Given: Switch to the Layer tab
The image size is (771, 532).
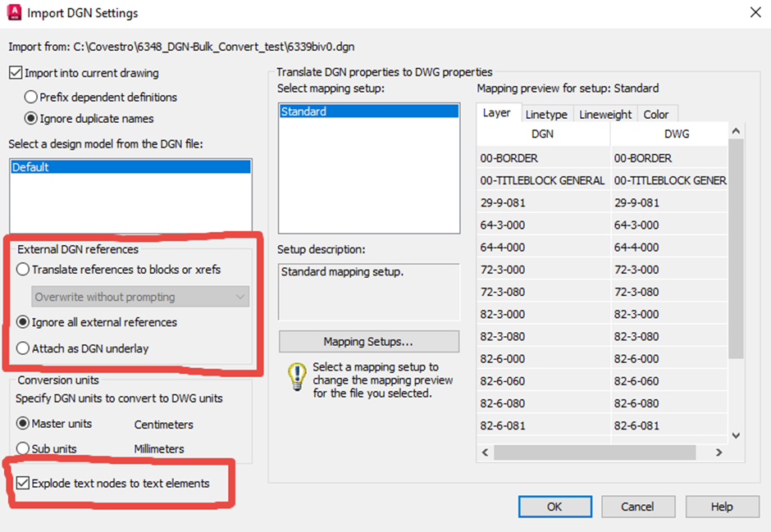Looking at the screenshot, I should 496,113.
